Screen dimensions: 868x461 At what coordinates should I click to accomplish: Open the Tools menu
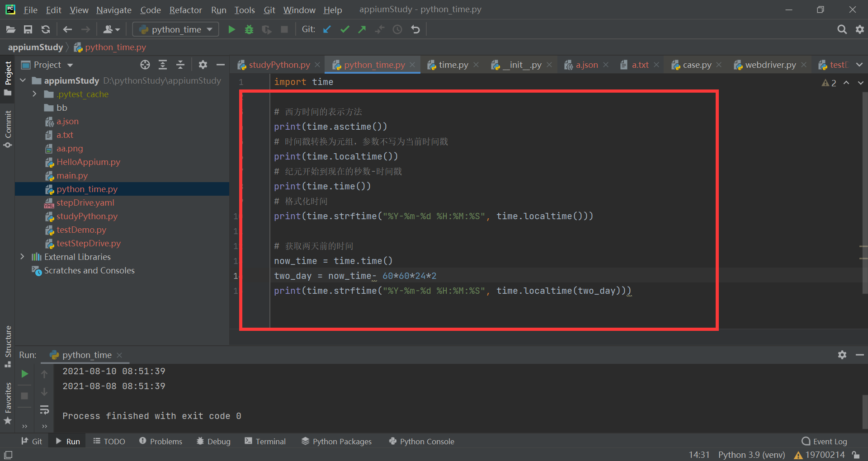[245, 10]
